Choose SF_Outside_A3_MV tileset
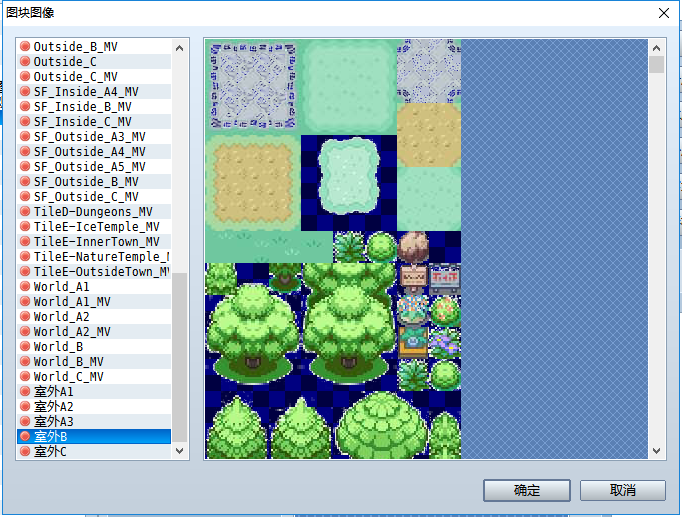 point(94,137)
